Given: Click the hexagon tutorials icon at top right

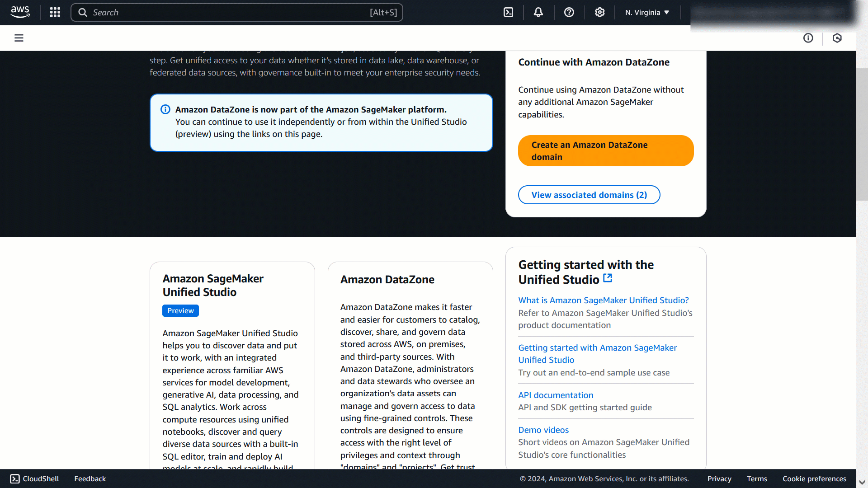Looking at the screenshot, I should pyautogui.click(x=837, y=38).
